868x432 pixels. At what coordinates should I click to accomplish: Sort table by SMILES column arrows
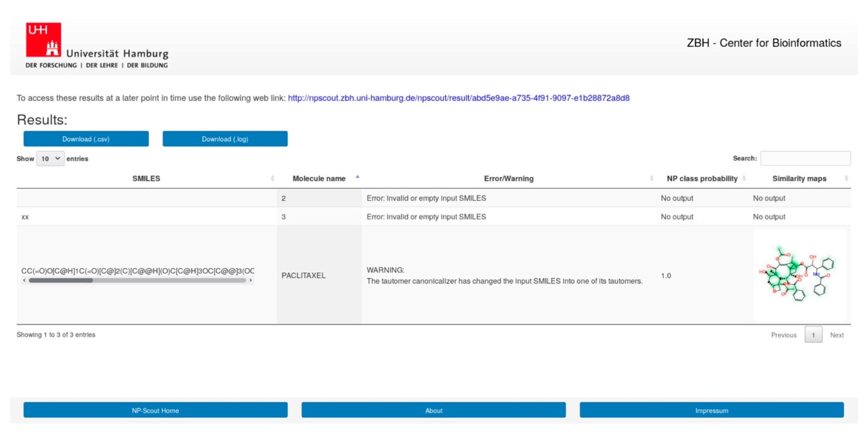click(x=272, y=178)
